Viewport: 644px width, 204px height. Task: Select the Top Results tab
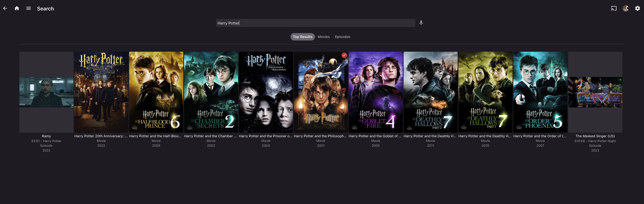[x=302, y=37]
